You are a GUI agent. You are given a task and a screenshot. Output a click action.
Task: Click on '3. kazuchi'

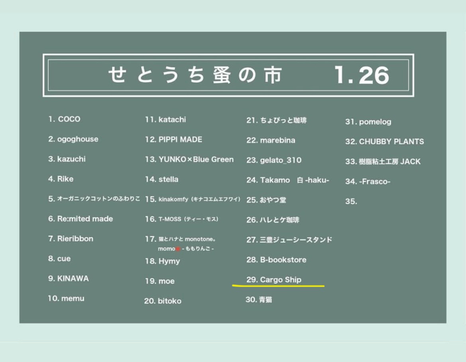tap(67, 159)
